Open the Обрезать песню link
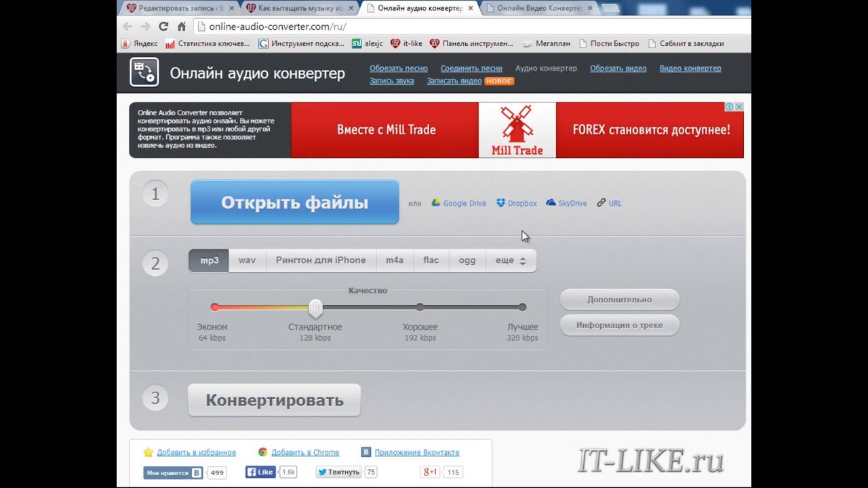 399,68
